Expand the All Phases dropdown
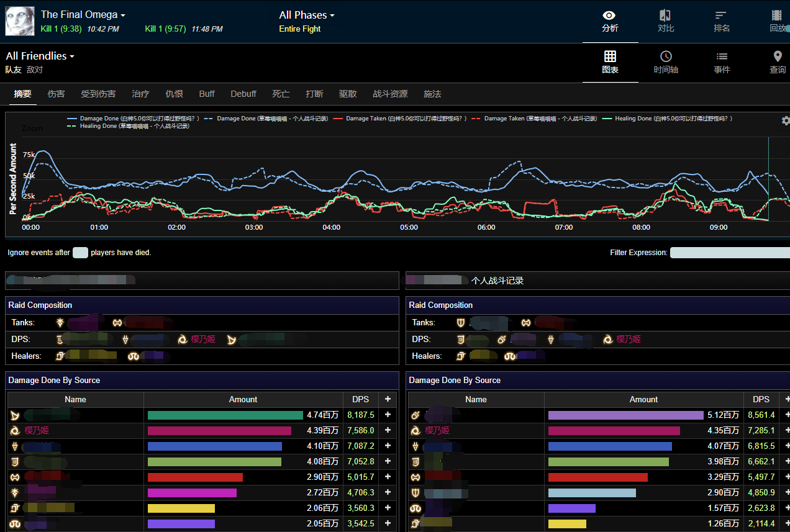790x532 pixels. 307,15
